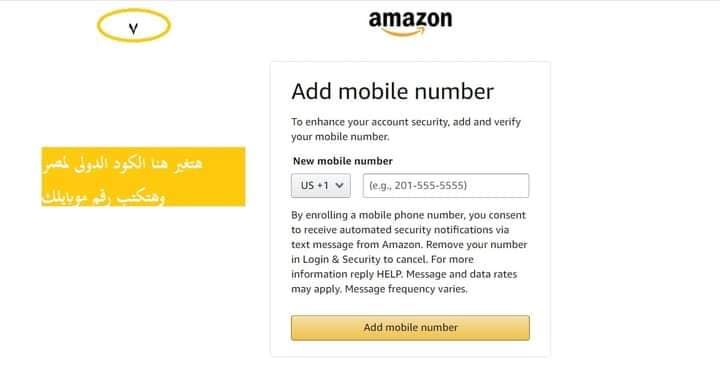Click the Amazon logo at top
The height and width of the screenshot is (372, 720).
(x=410, y=23)
